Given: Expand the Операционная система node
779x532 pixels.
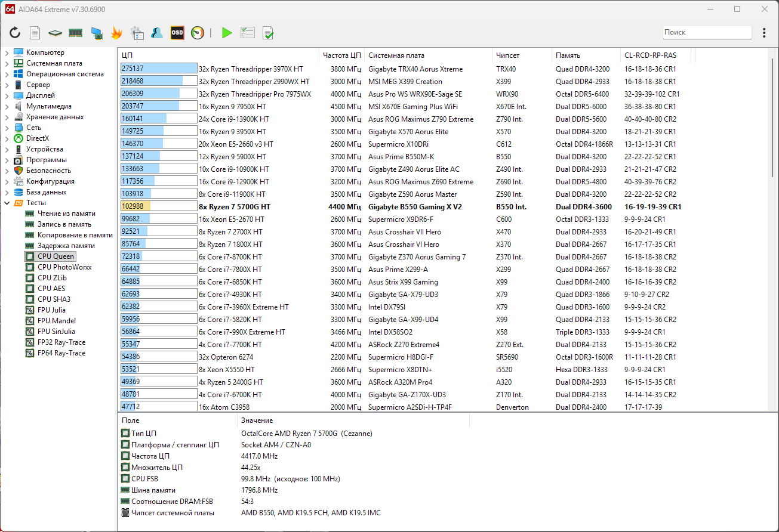Looking at the screenshot, I should tap(7, 74).
